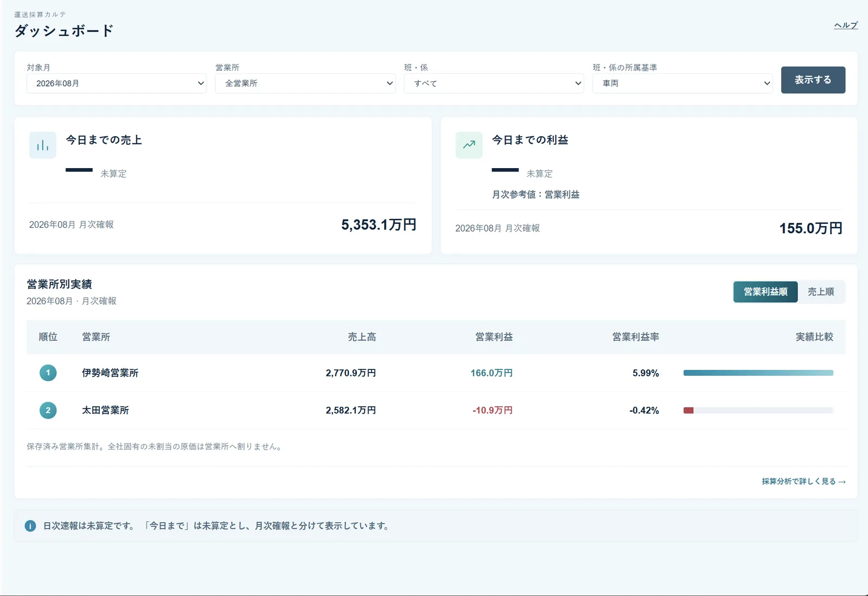Image resolution: width=868 pixels, height=596 pixels.
Task: Click the 伊勢崎営業所 office name
Action: (110, 373)
